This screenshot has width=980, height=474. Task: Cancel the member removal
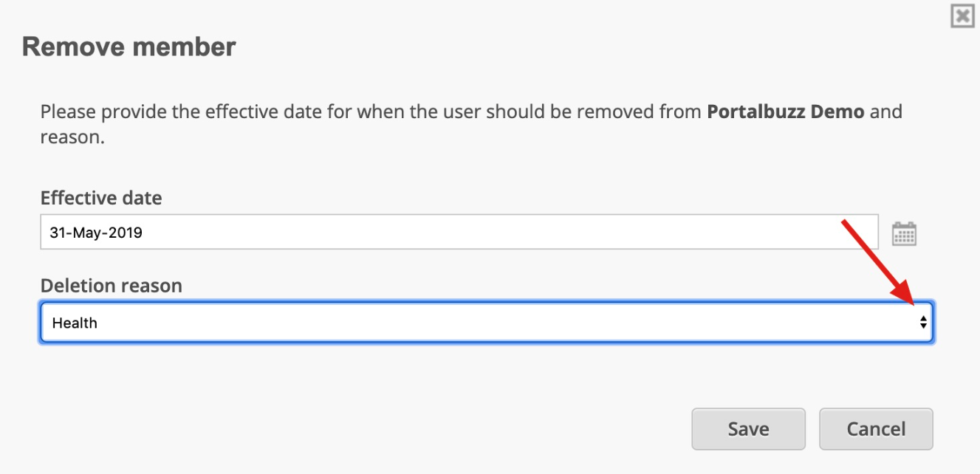click(876, 429)
